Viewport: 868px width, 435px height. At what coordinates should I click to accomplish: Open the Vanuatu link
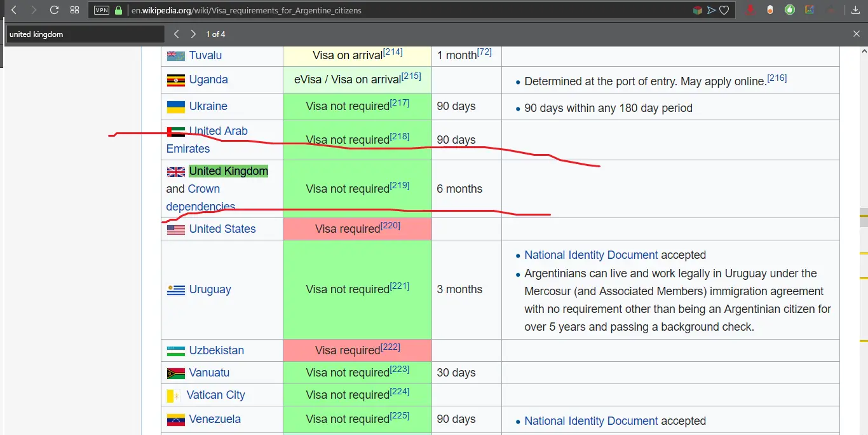tap(209, 373)
